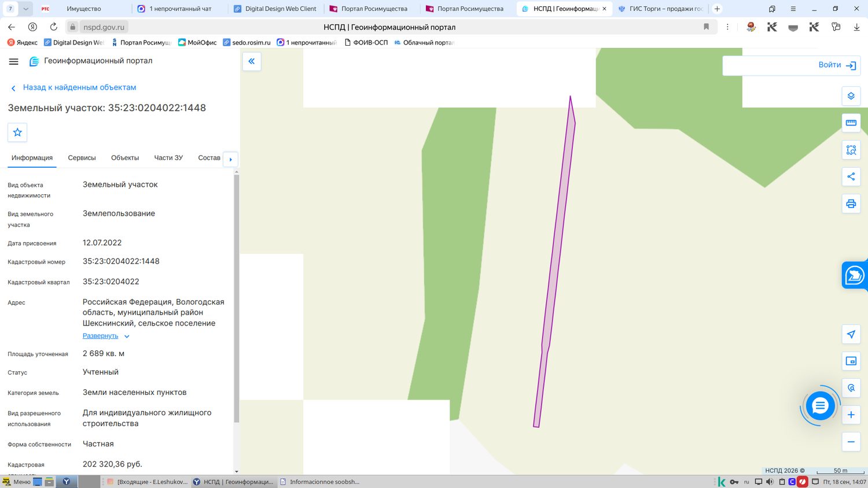
Task: Switch to the Сервисы tab
Action: point(82,158)
